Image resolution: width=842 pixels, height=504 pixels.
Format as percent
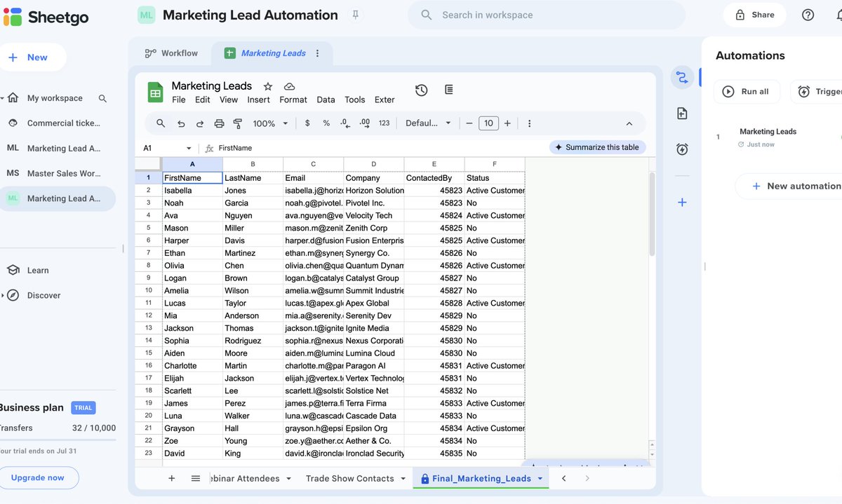(x=326, y=123)
